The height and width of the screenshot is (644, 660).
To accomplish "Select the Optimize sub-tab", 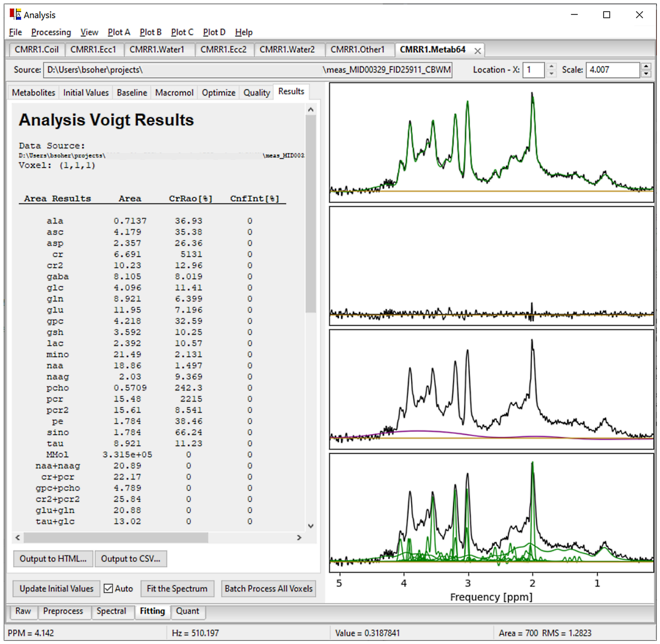I will coord(219,92).
